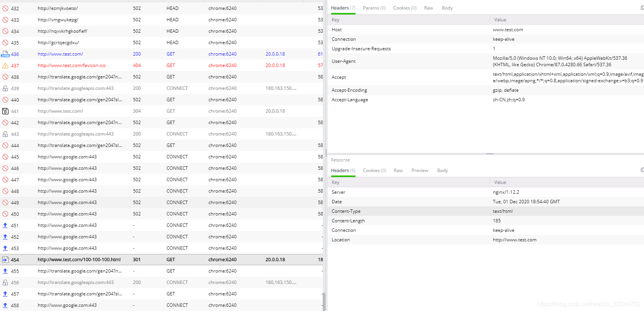Select the response Date header row
This screenshot has width=644, height=311.
pos(486,202)
